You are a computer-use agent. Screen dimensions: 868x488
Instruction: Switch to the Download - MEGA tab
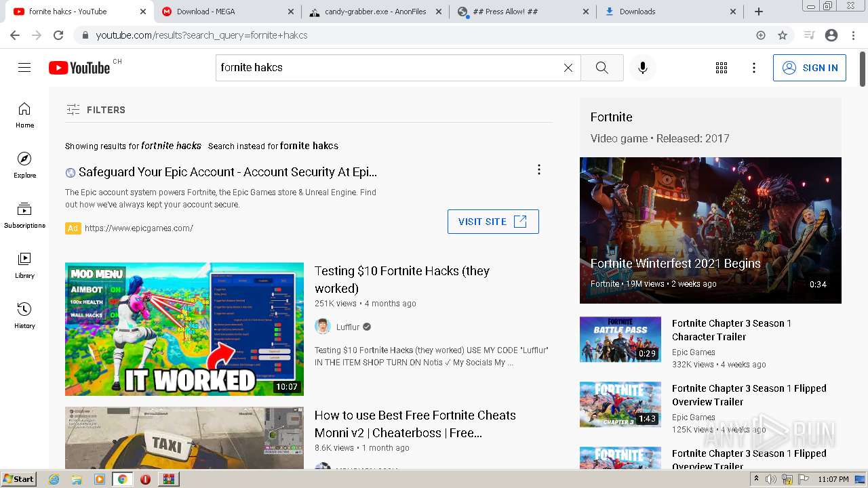click(228, 12)
